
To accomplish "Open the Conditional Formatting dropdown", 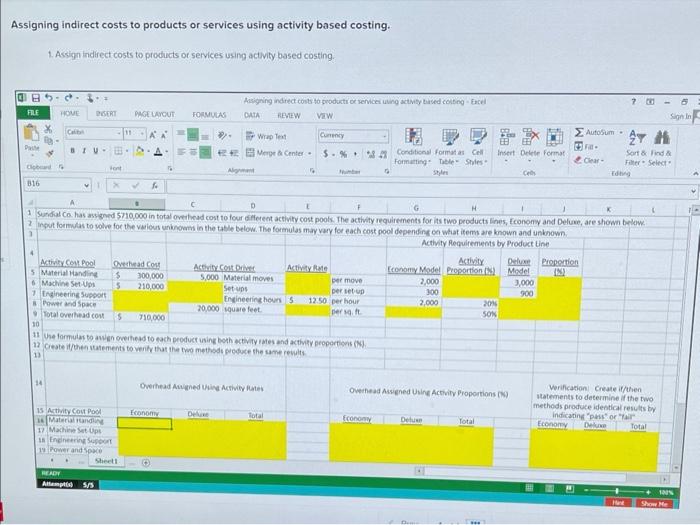I will (413, 147).
